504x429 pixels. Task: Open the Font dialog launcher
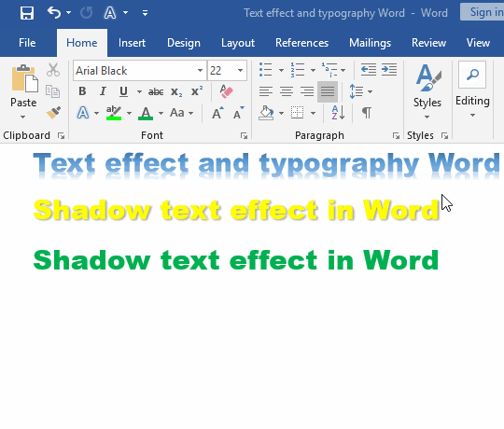click(244, 136)
